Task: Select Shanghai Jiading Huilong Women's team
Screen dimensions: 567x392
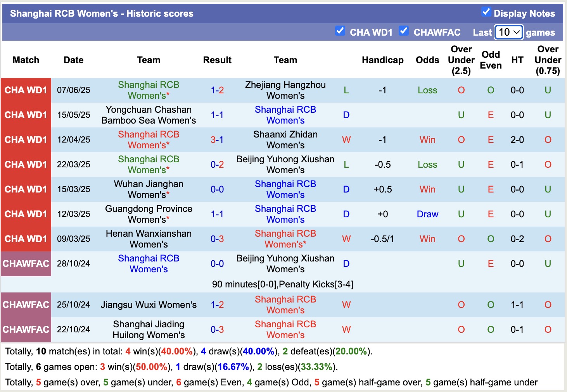Action: pos(149,330)
